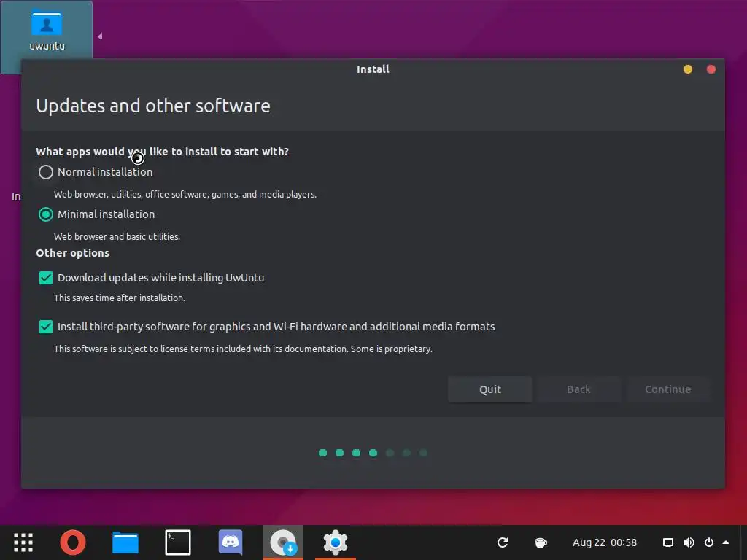Launch the Opera browser from taskbar
Viewport: 747px width, 560px height.
pos(73,542)
